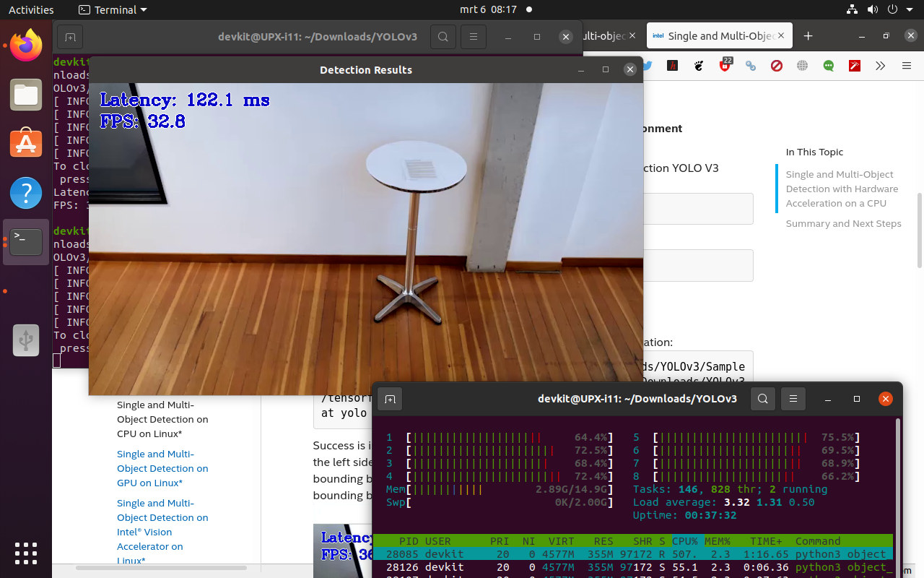The image size is (924, 578).
Task: Click the code box under 'ction YOLO V3'
Action: click(698, 209)
